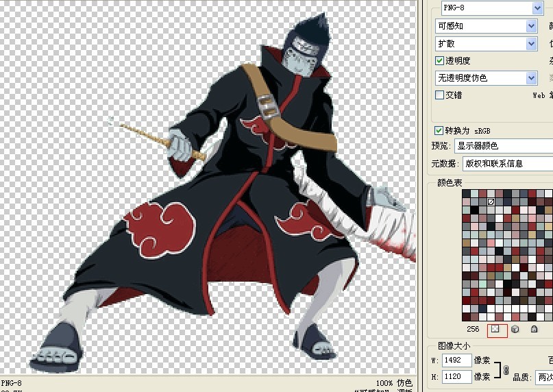Open the 显示器颜色 preview dropdown
The width and height of the screenshot is (553, 392).
504,146
